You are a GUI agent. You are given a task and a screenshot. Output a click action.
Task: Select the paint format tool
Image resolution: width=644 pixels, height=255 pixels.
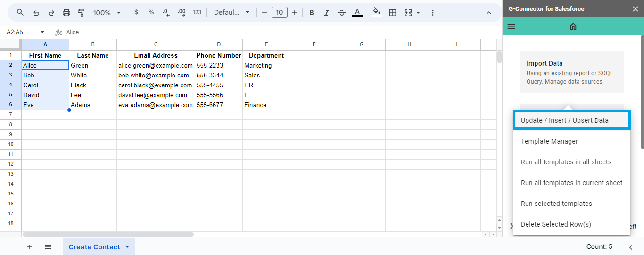pos(81,13)
